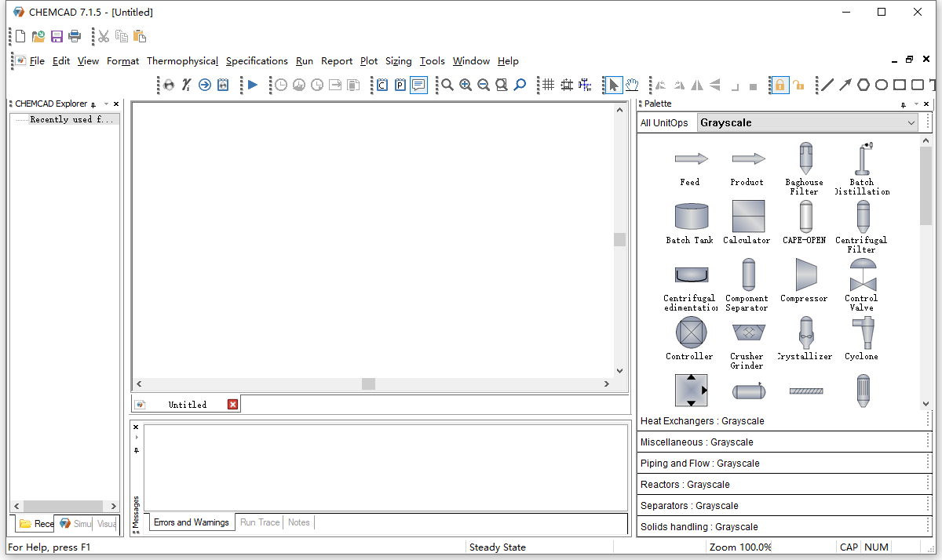Switch to the Notes tab
This screenshot has width=942, height=560.
299,522
